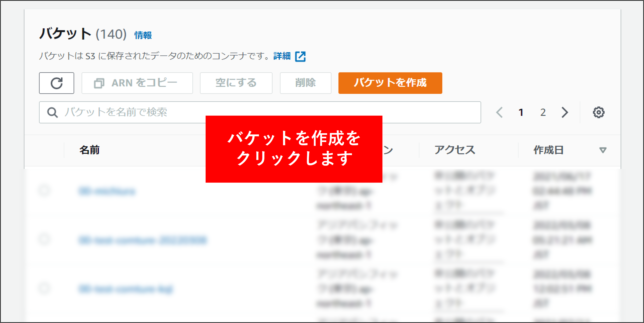Click the external link icon beside 詳細

[300, 56]
